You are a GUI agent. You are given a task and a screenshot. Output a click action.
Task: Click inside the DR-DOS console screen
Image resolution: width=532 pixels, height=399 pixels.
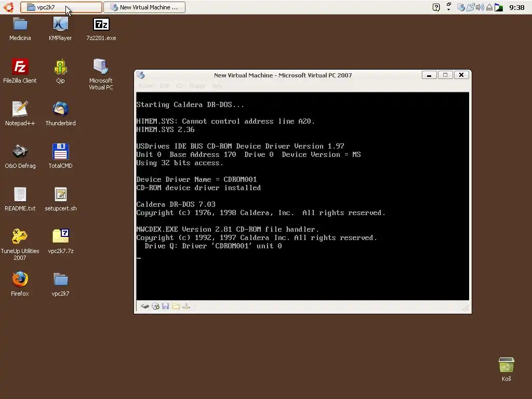pyautogui.click(x=303, y=196)
